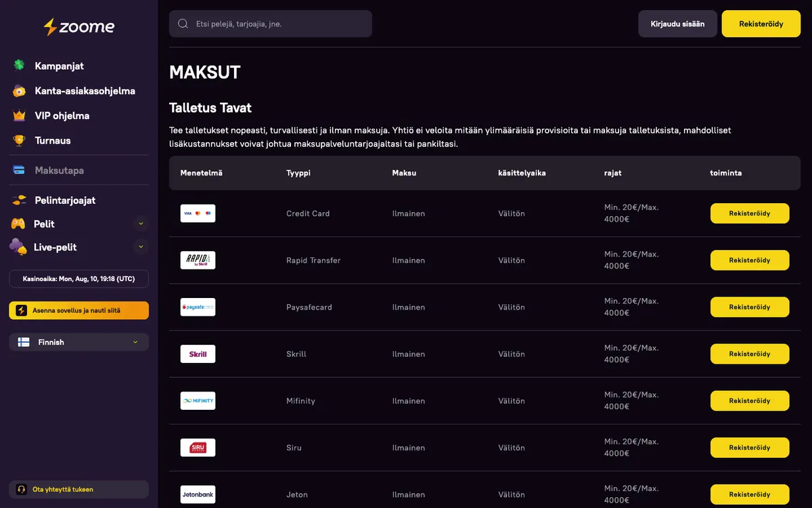The height and width of the screenshot is (508, 812).
Task: Click the Siru type text
Action: click(294, 447)
